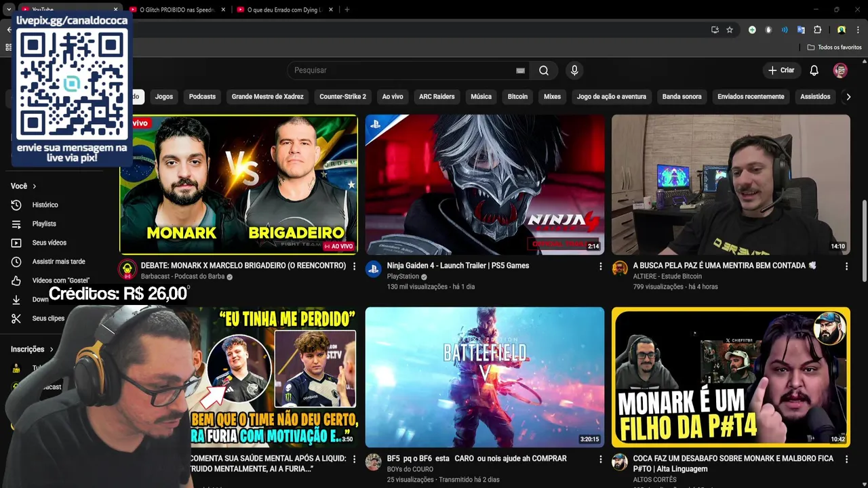This screenshot has width=868, height=488.
Task: Select the Enviados recentemente chip
Action: (751, 97)
